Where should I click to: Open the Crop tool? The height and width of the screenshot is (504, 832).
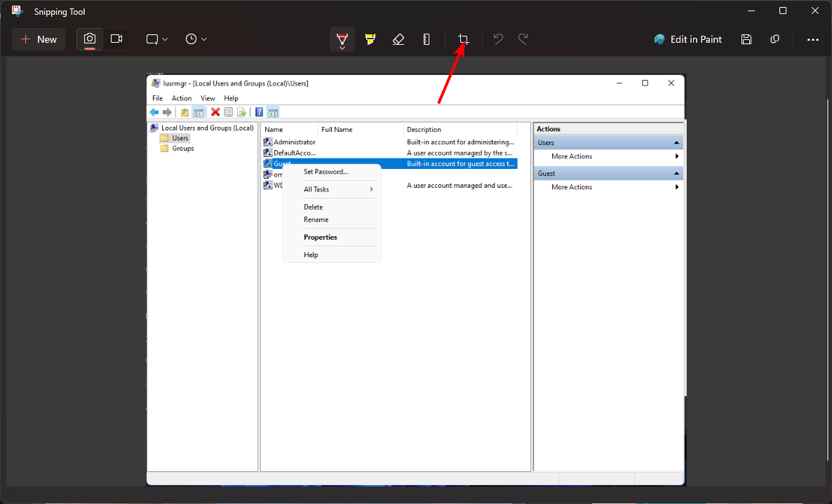click(463, 39)
